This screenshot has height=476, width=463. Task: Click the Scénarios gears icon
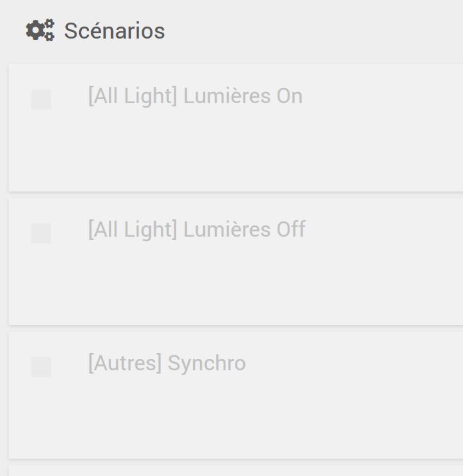(40, 30)
